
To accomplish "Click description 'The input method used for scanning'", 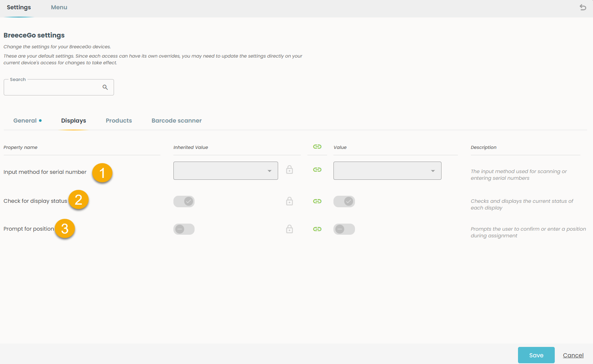I will (519, 175).
